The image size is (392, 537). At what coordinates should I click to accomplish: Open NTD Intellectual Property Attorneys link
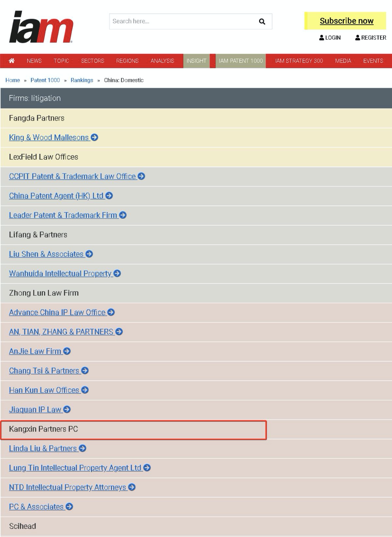point(68,487)
